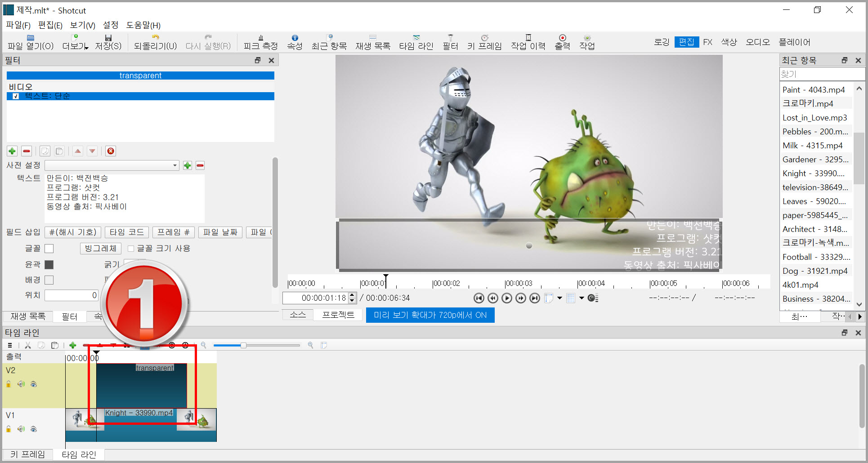Open the 파일(F) menu
Viewport: 868px width, 463px height.
pyautogui.click(x=18, y=25)
